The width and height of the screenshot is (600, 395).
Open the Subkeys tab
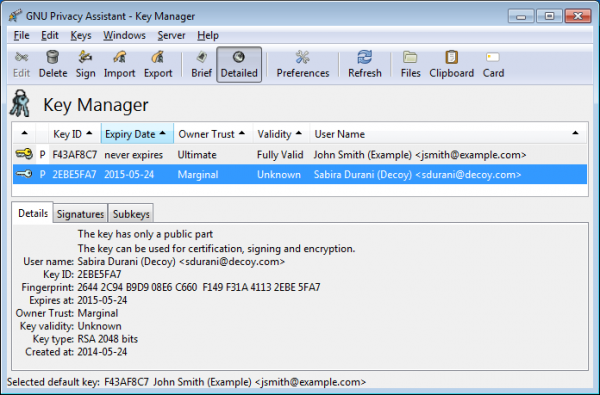click(131, 214)
